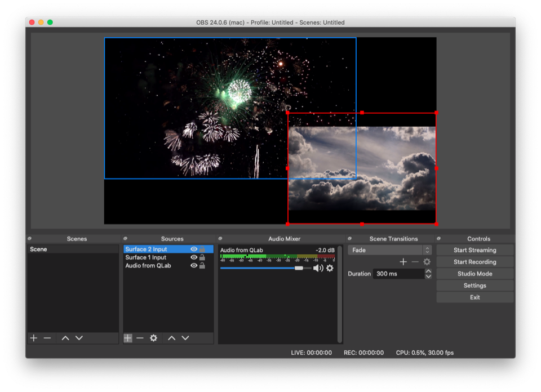Lock the Audio from QLab source
541x392 pixels.
pos(202,265)
